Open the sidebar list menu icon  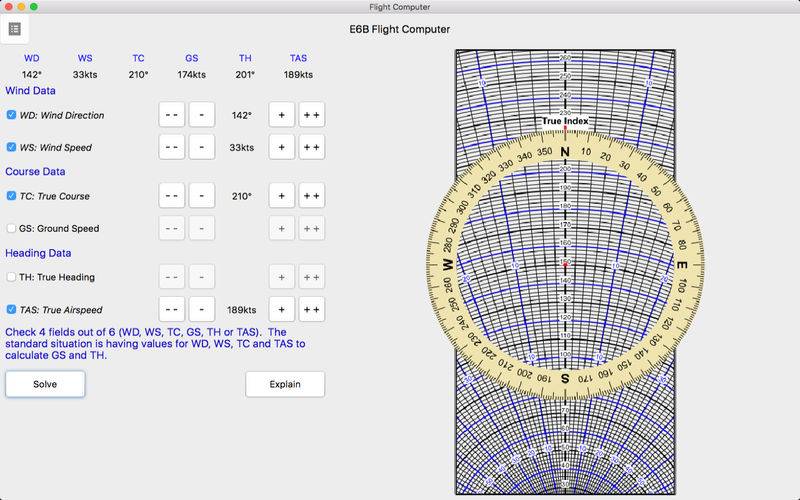(15, 29)
